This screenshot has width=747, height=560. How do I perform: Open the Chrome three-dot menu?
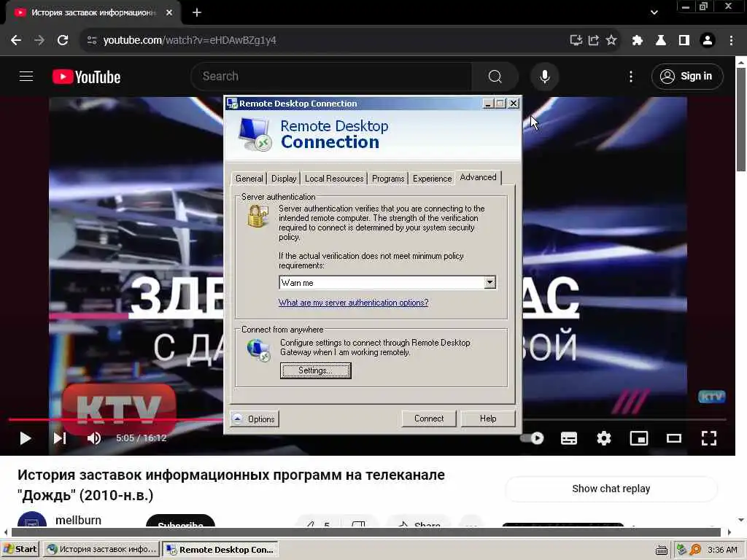coord(731,40)
